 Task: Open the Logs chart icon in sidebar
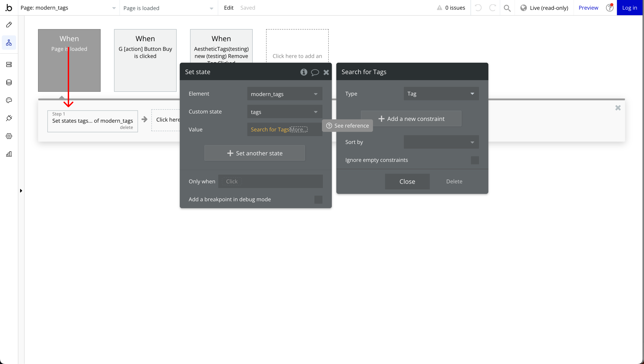(9, 154)
